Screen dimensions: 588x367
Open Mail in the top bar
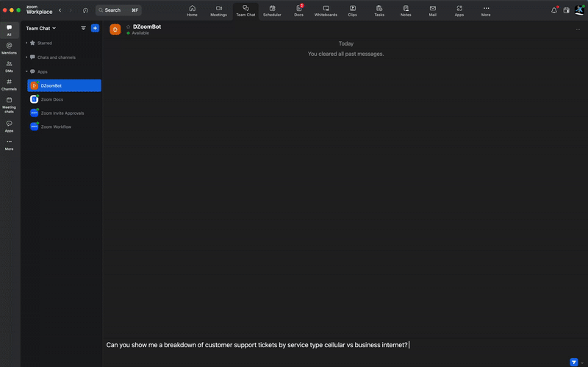click(433, 11)
